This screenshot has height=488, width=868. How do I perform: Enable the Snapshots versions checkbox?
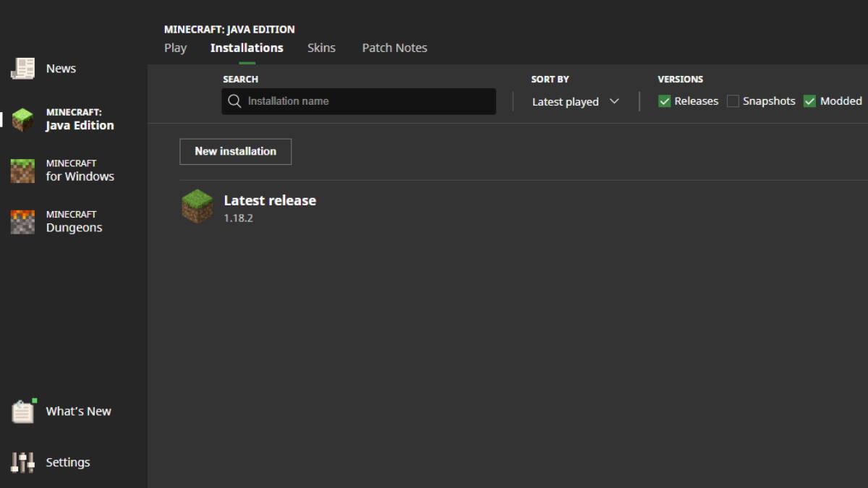coord(733,101)
